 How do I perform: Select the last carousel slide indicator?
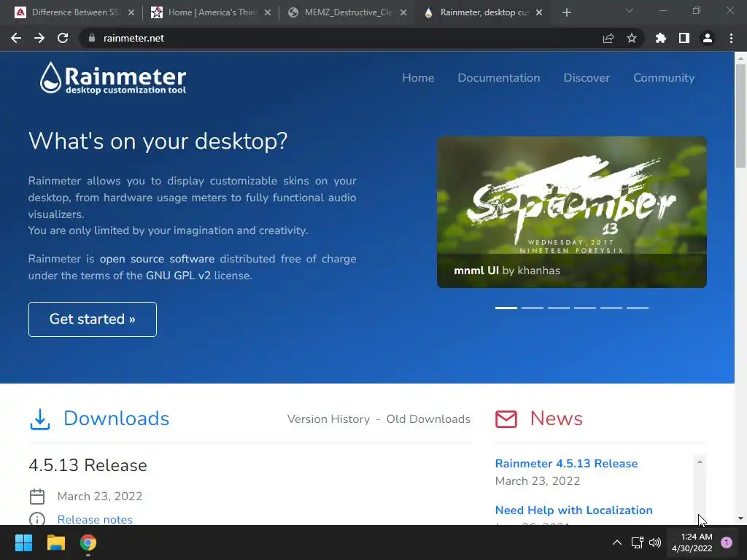(638, 308)
